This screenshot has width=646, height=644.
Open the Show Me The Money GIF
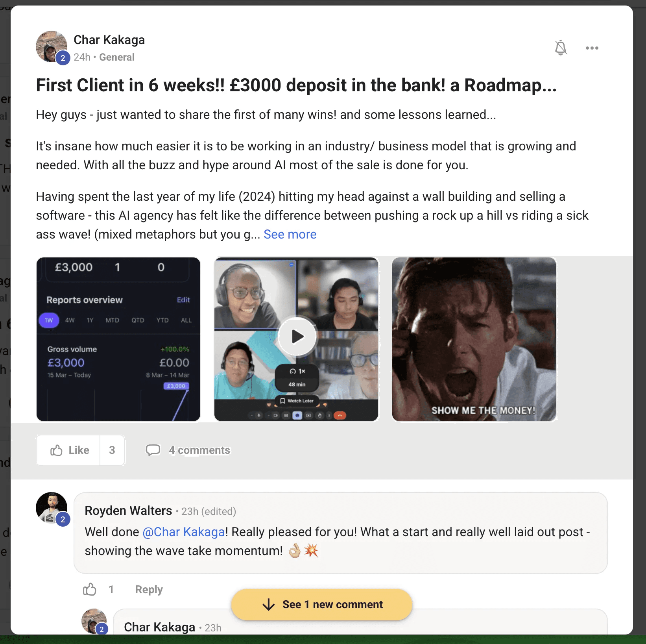click(474, 339)
